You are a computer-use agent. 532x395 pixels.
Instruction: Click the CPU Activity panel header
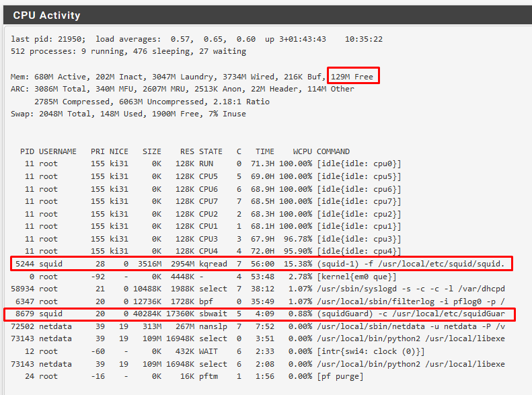46,15
